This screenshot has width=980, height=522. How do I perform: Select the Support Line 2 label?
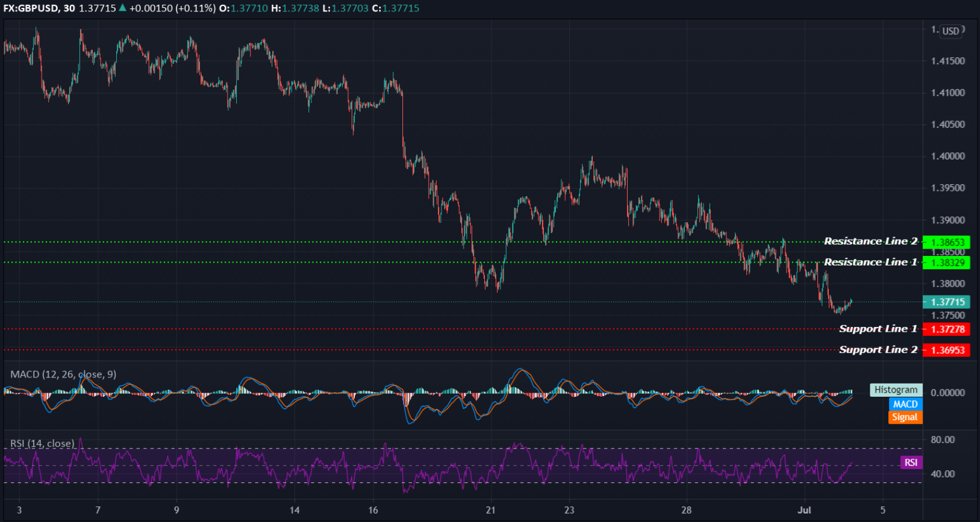pyautogui.click(x=878, y=350)
